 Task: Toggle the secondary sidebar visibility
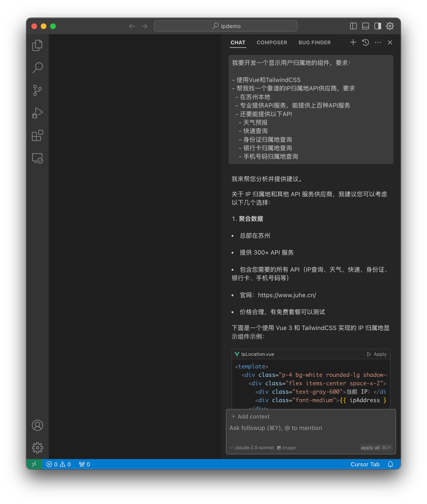tap(378, 26)
